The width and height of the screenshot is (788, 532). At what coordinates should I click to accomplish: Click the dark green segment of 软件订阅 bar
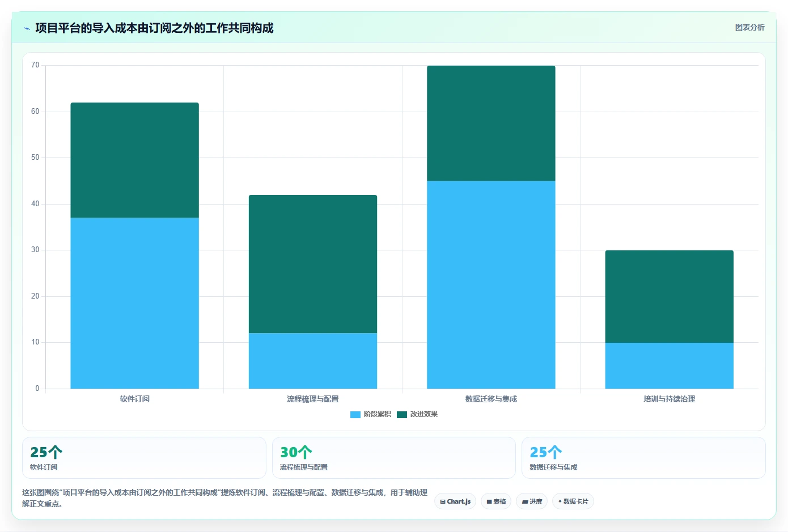[x=134, y=160]
